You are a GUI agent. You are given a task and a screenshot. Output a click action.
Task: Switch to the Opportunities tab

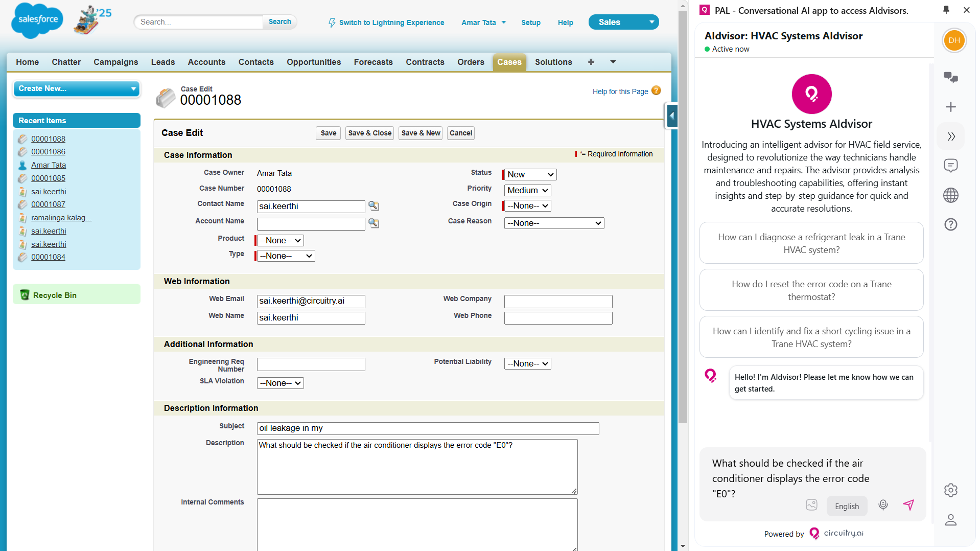pyautogui.click(x=313, y=62)
